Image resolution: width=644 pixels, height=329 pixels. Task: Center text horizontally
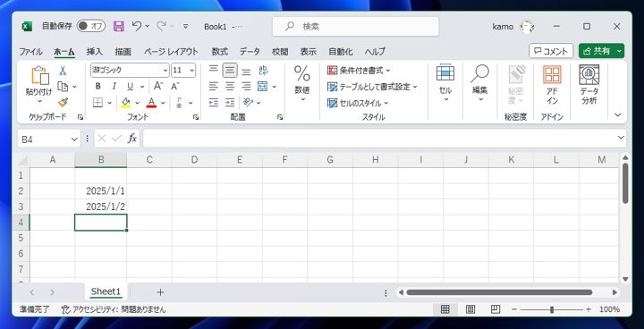click(230, 86)
